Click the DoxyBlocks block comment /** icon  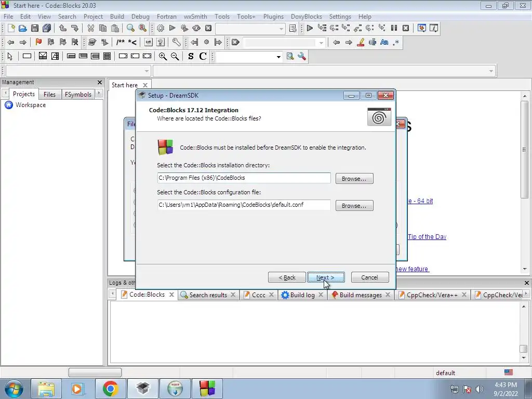coord(120,43)
